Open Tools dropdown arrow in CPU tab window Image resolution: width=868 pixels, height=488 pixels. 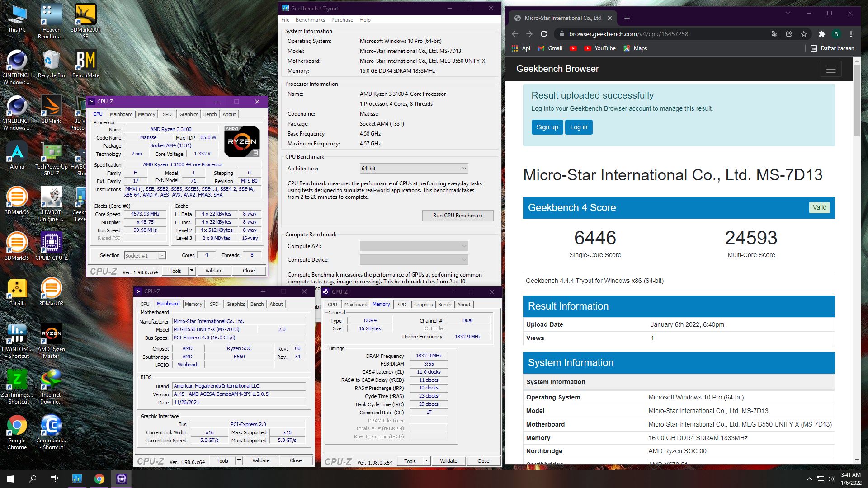coord(192,271)
